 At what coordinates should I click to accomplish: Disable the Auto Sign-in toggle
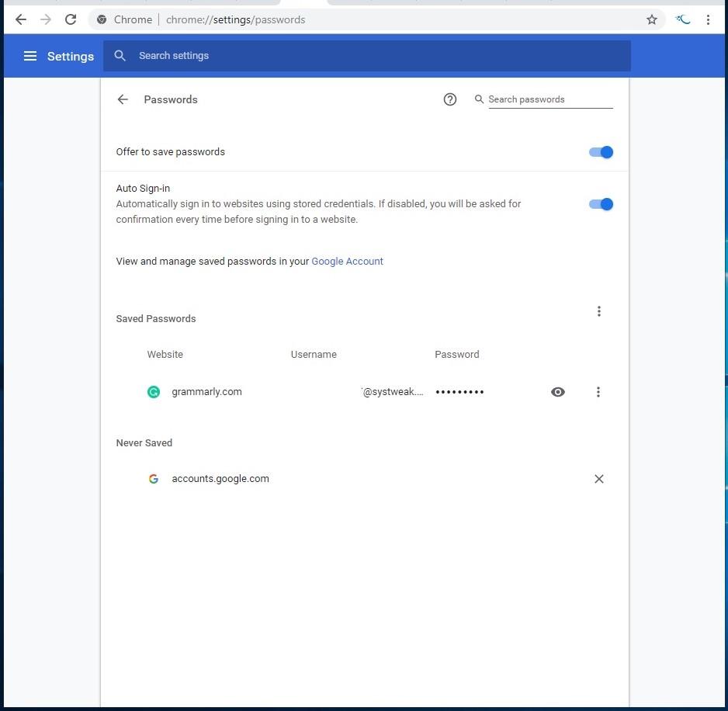coord(601,204)
